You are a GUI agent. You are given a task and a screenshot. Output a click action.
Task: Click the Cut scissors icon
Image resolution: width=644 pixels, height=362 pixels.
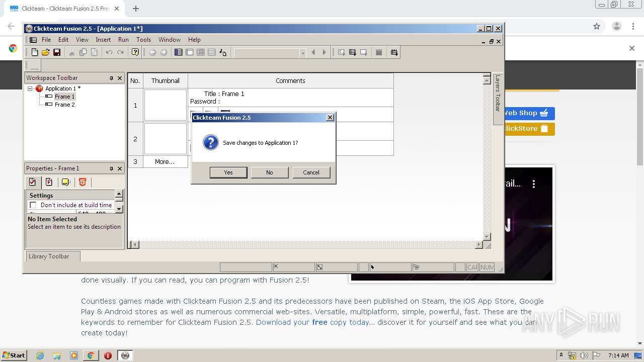(x=72, y=52)
